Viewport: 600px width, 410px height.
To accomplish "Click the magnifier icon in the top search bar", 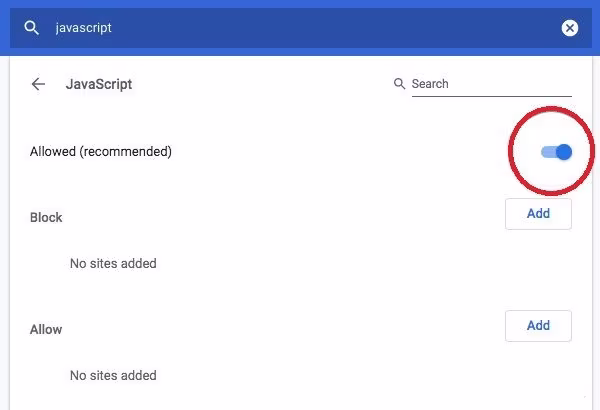I will coord(32,28).
